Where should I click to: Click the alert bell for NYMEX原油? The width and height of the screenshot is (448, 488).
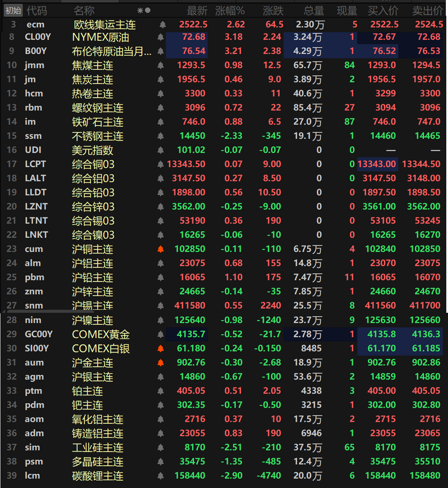161,37
